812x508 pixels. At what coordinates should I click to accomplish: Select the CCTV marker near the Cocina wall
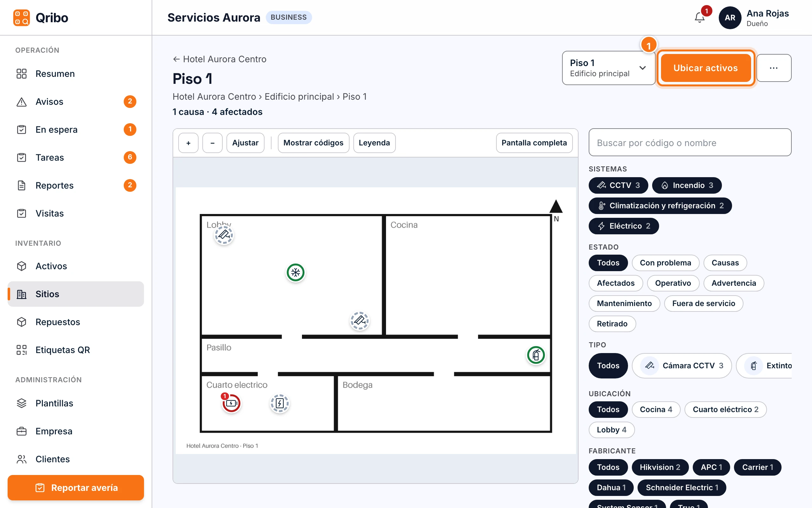point(360,321)
